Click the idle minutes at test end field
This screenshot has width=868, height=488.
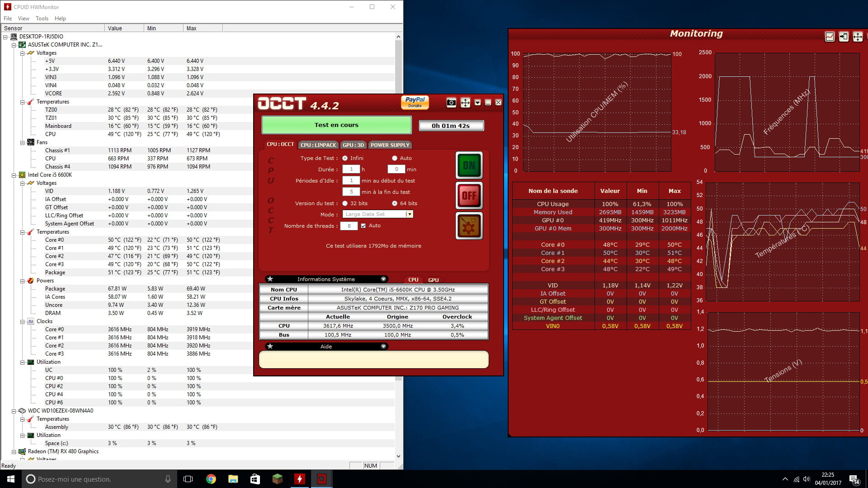(351, 192)
